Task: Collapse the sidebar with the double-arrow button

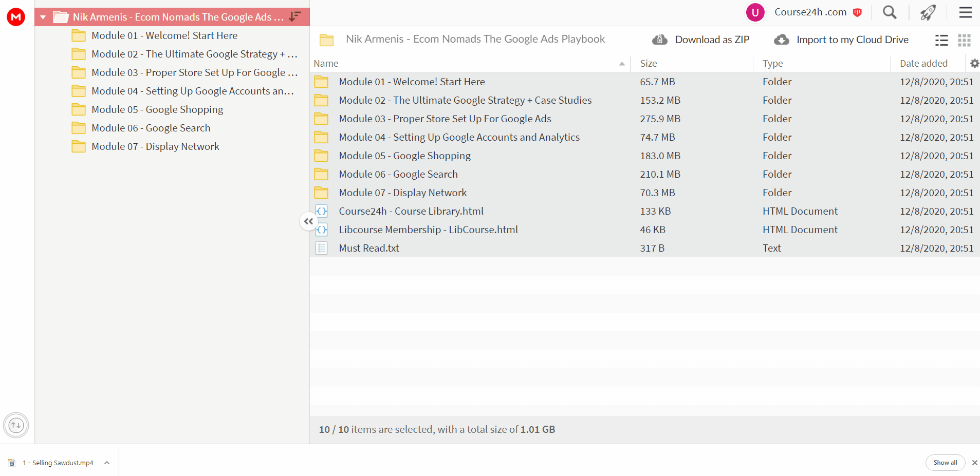Action: [x=308, y=221]
